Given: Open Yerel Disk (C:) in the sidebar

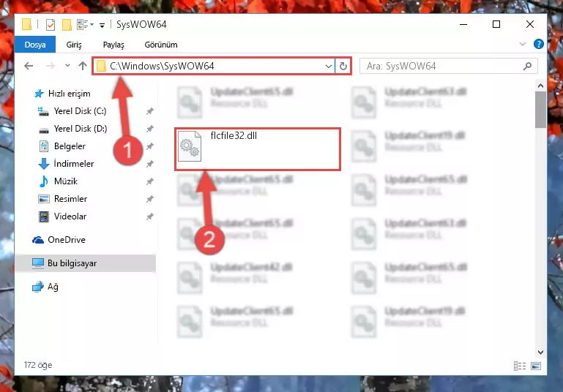Looking at the screenshot, I should (80, 111).
